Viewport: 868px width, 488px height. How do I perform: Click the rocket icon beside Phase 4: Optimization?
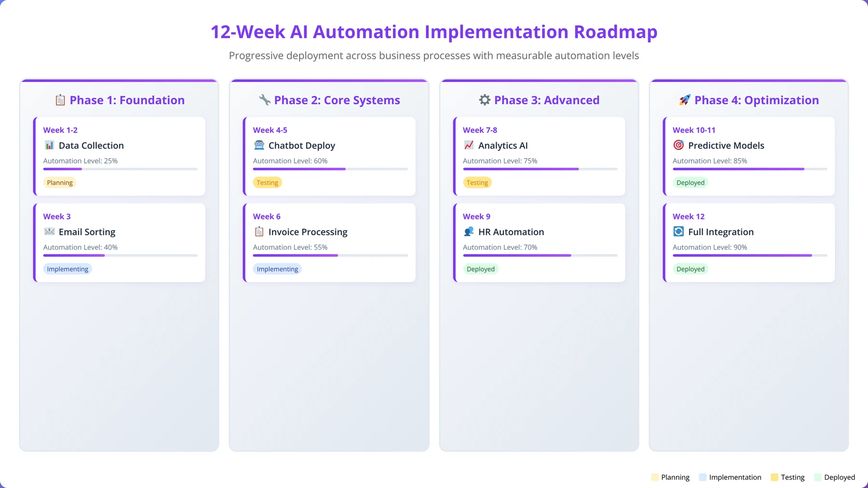[x=685, y=100]
